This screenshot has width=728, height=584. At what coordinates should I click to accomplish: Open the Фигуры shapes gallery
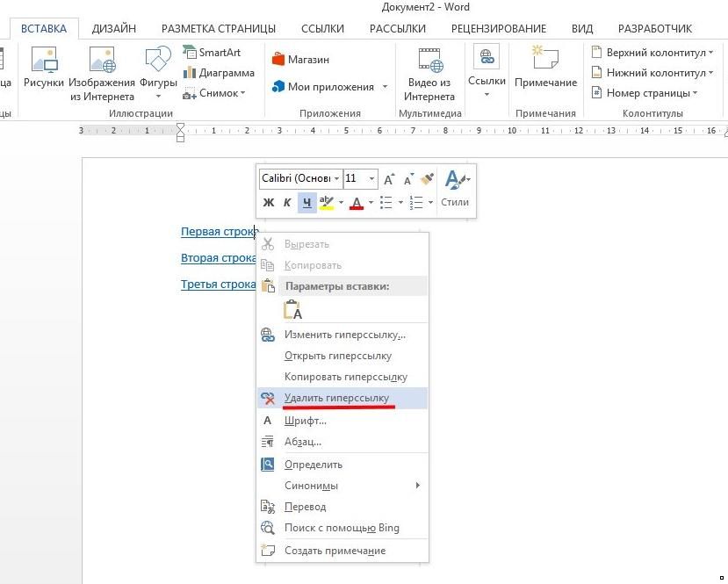pyautogui.click(x=158, y=74)
